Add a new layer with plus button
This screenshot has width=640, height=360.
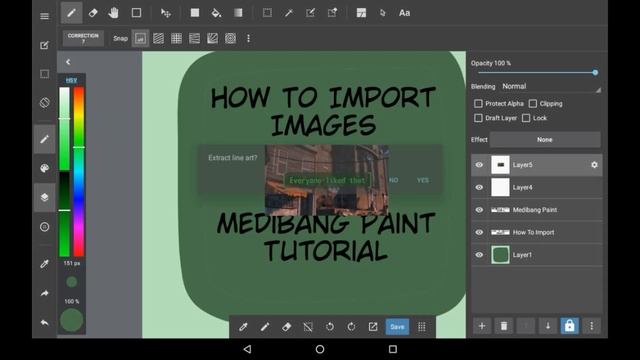point(482,326)
